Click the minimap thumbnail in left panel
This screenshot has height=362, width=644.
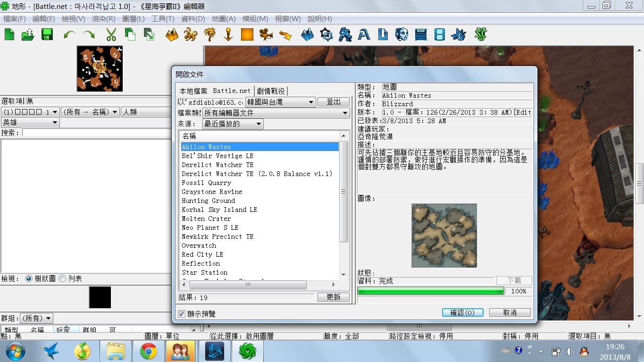point(100,68)
